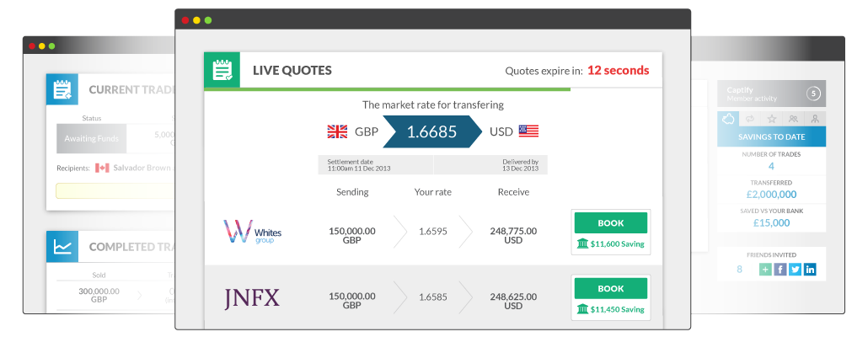Viewport: 868px width, 337px height.
Task: Select the single person profile tab icon
Action: click(x=815, y=119)
